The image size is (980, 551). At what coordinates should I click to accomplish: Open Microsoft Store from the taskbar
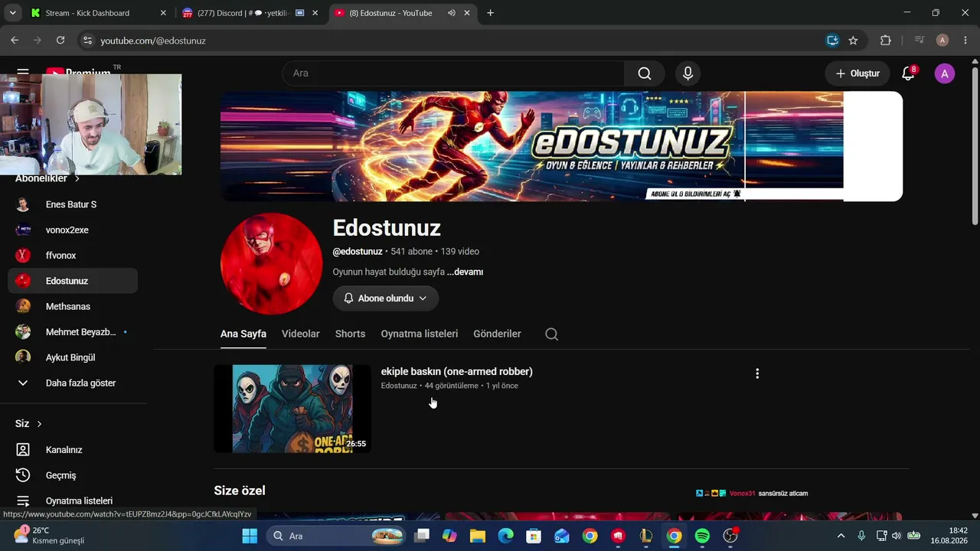(534, 536)
